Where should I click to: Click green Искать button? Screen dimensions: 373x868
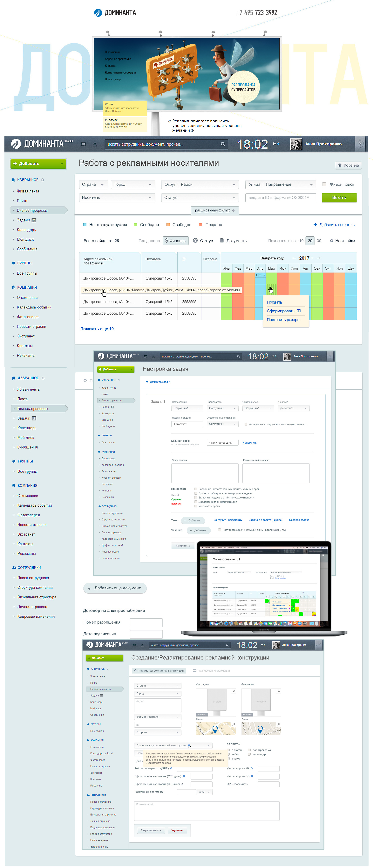point(339,198)
